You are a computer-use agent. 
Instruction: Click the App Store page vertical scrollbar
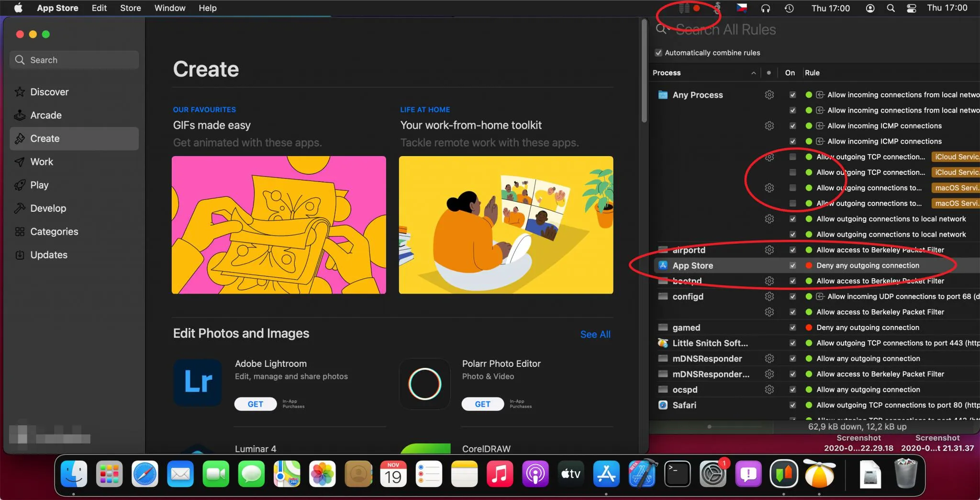pyautogui.click(x=644, y=71)
